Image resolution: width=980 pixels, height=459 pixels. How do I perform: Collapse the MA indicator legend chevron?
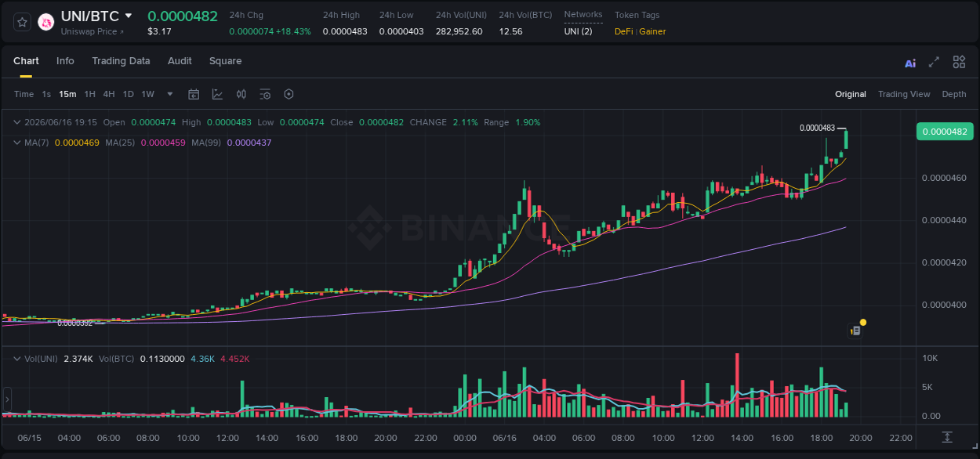[18, 143]
